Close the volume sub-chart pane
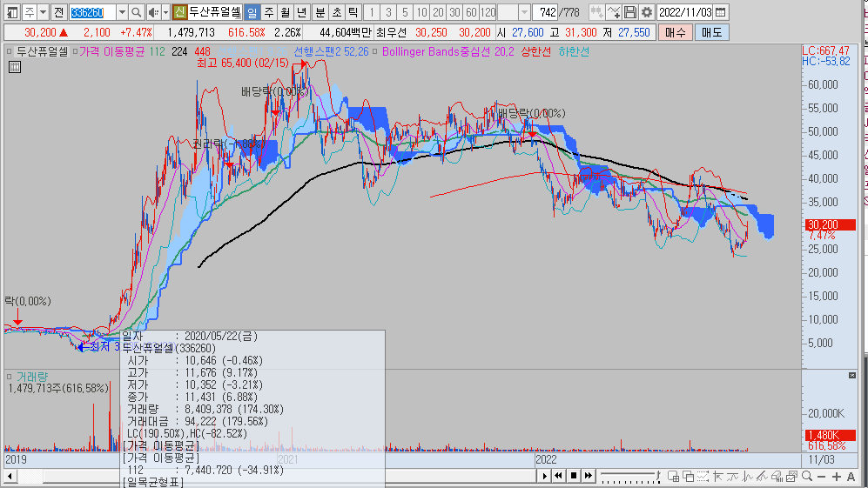Viewport: 868px width, 488px height. point(852,375)
